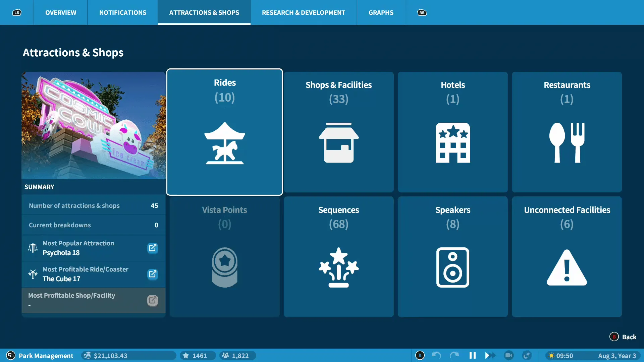644x362 pixels.
Task: Click the Cosmic Cow ice cream thumbnail
Action: pos(94,125)
